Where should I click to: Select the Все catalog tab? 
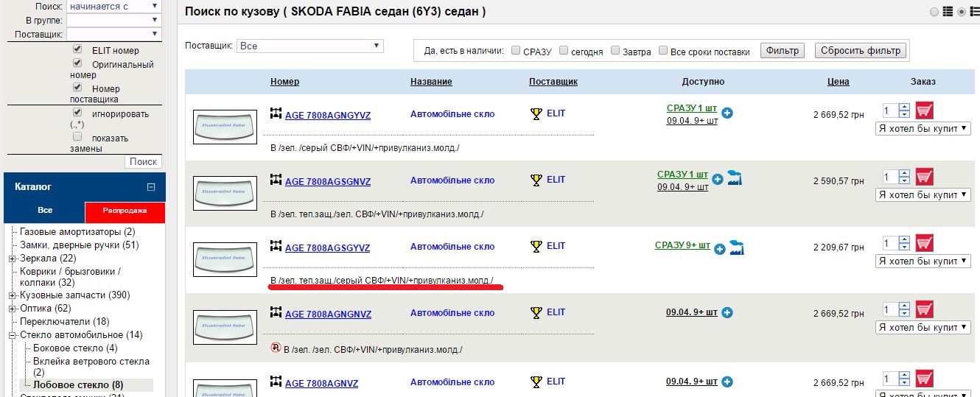(x=45, y=211)
